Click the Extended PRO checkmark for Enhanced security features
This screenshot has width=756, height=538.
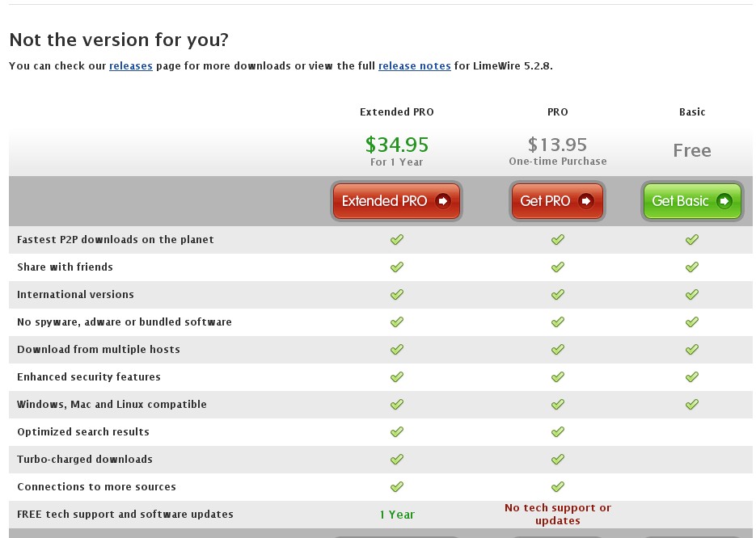[397, 376]
